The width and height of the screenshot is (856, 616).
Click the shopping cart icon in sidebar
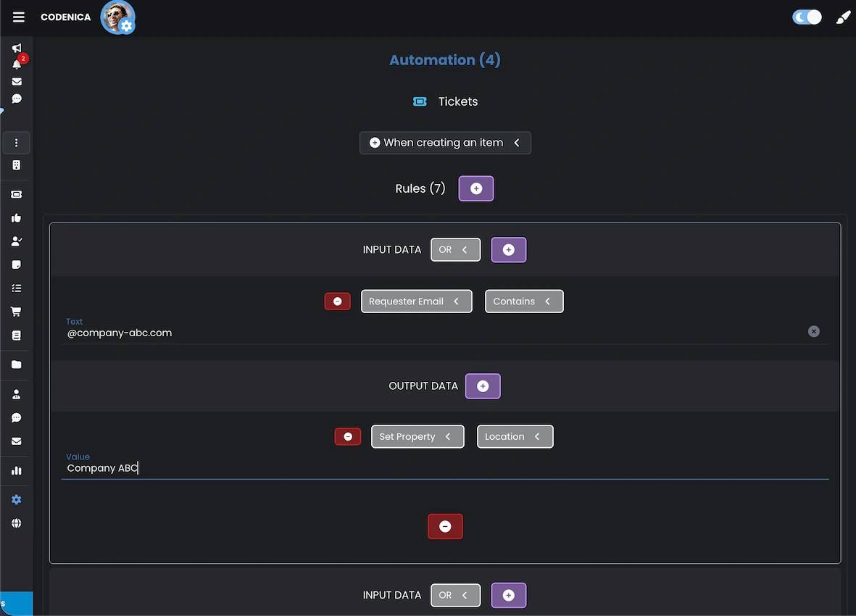click(16, 311)
